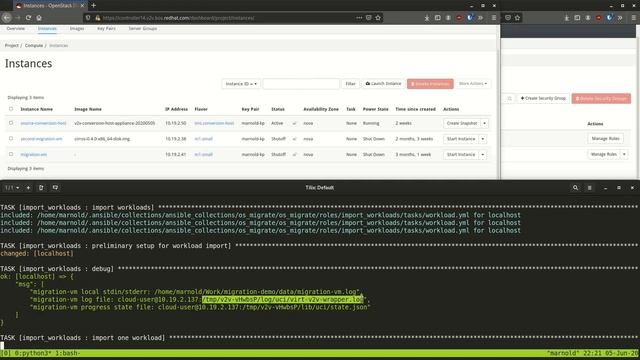
Task: Bookmark star in right browser window
Action: tap(518, 18)
